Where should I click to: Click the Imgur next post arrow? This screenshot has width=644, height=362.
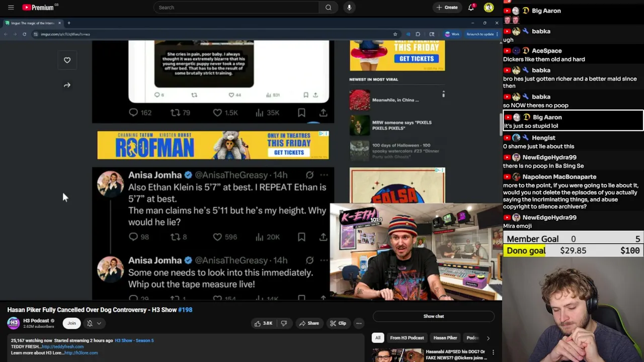coord(67,85)
